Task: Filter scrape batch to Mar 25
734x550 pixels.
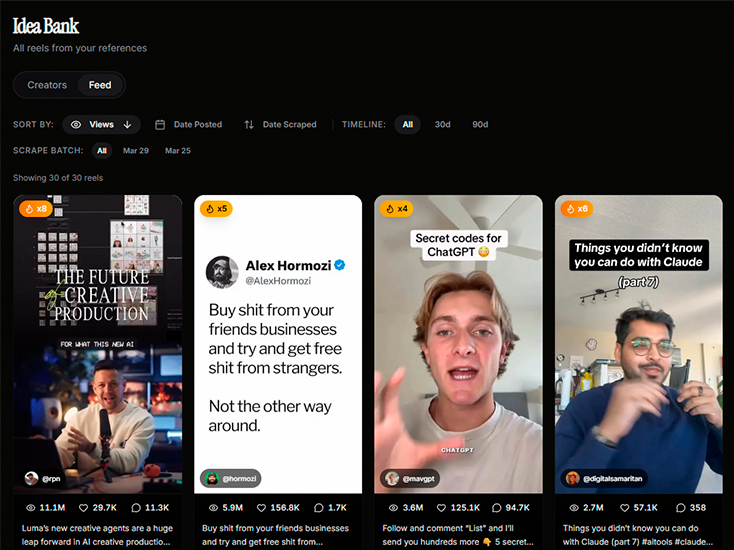Action: click(x=178, y=151)
